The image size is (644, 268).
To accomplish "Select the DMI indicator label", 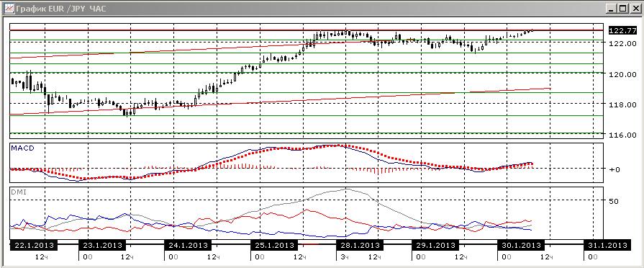I will 19,192.
